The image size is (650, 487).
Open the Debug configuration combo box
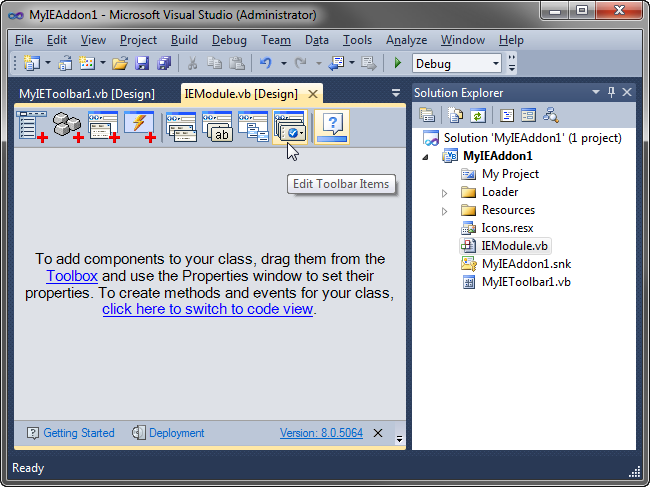457,63
